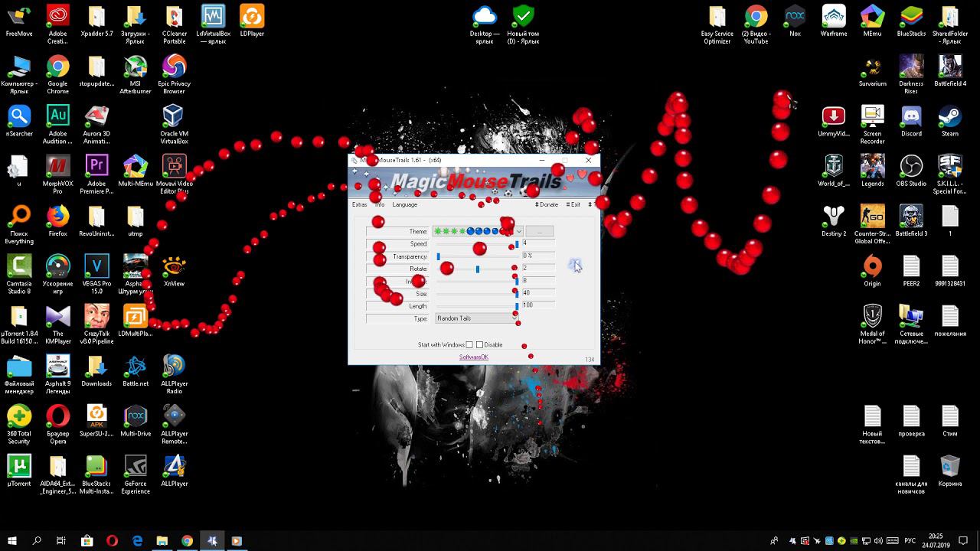Open the Nox desktop icon
This screenshot has width=980, height=551.
click(x=795, y=22)
